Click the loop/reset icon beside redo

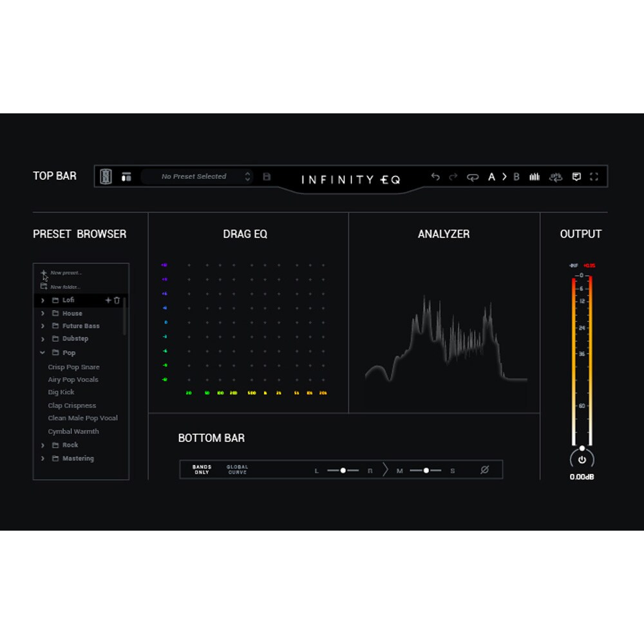473,177
